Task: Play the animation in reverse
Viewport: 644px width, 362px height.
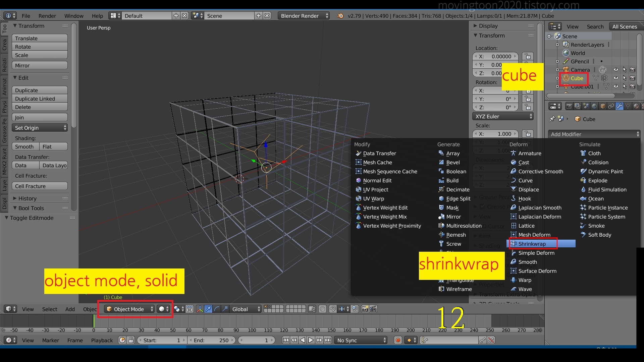Action: pyautogui.click(x=303, y=340)
